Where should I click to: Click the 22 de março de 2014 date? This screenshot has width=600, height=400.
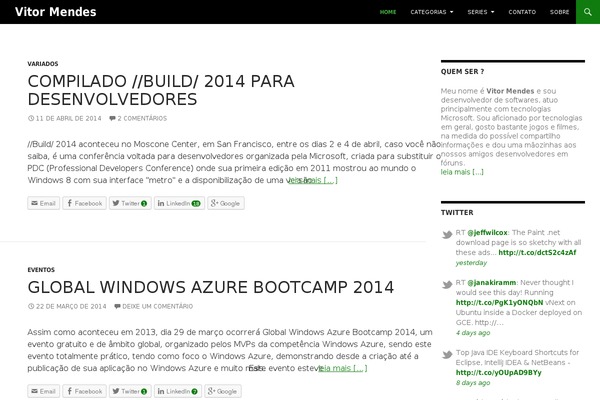(x=71, y=306)
